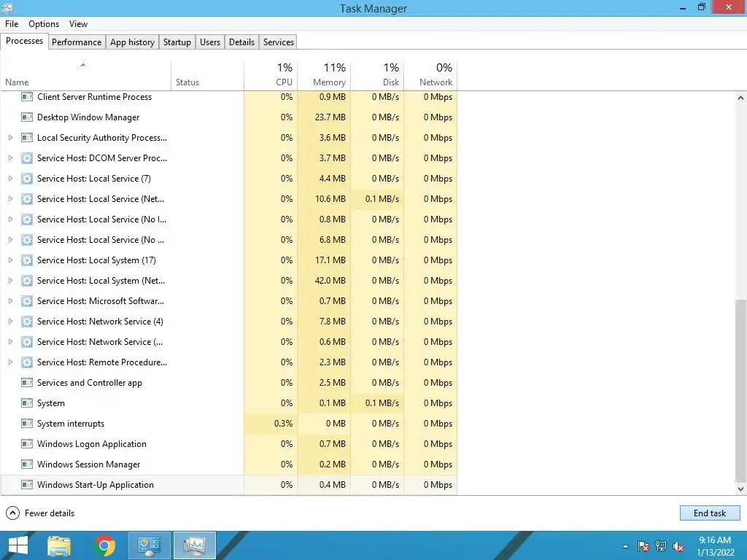Collapse view with Fewer details

(x=40, y=513)
